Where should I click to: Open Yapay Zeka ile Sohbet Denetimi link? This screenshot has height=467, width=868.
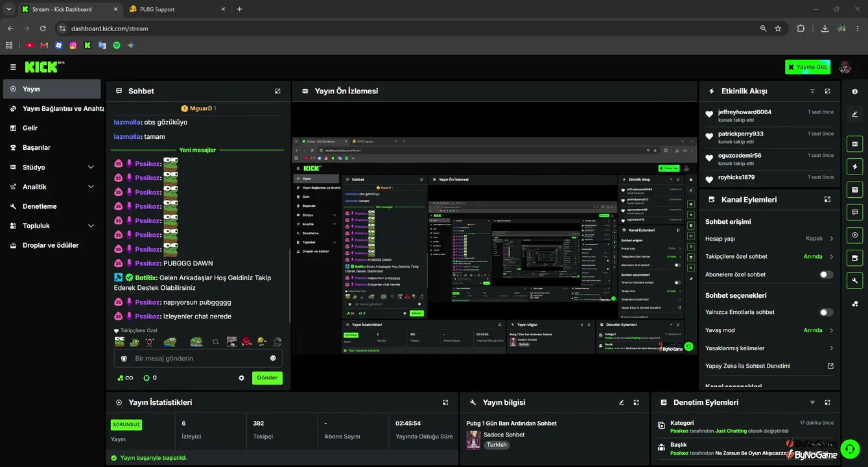(x=769, y=366)
